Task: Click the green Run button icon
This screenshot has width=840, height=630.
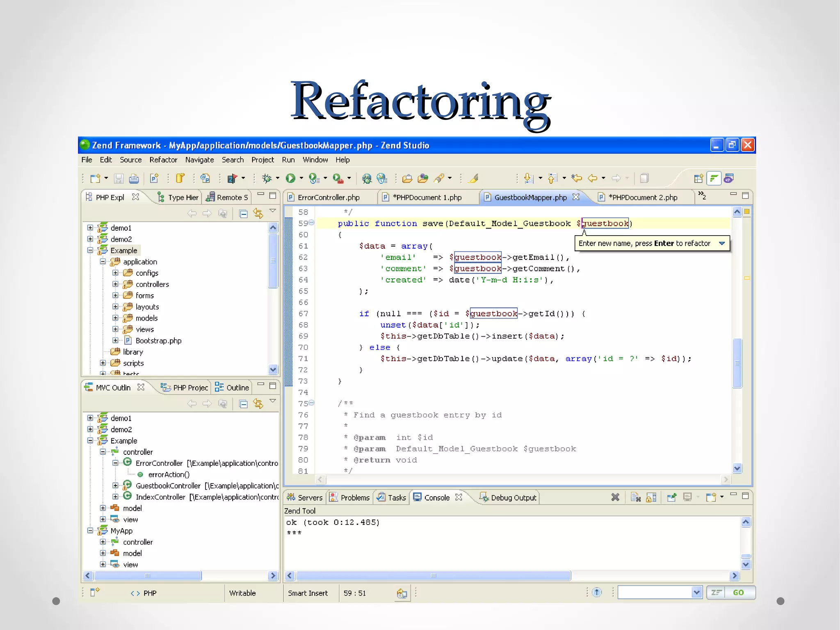Action: (290, 178)
